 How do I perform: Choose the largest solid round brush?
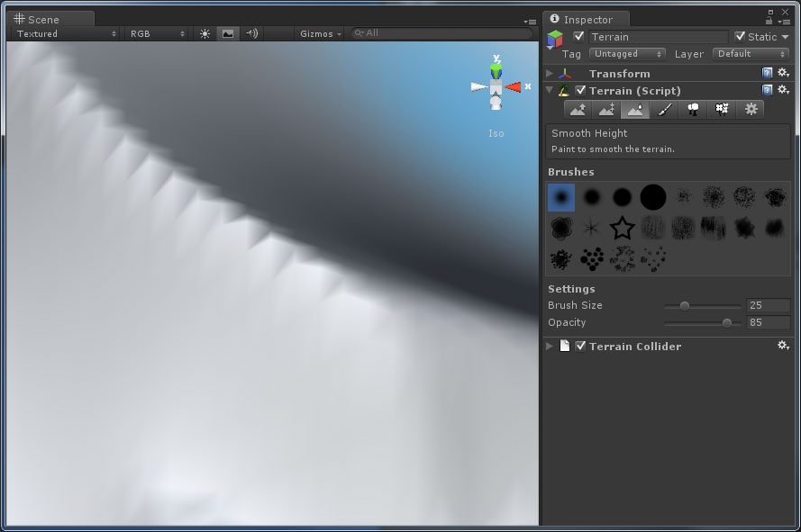click(653, 197)
